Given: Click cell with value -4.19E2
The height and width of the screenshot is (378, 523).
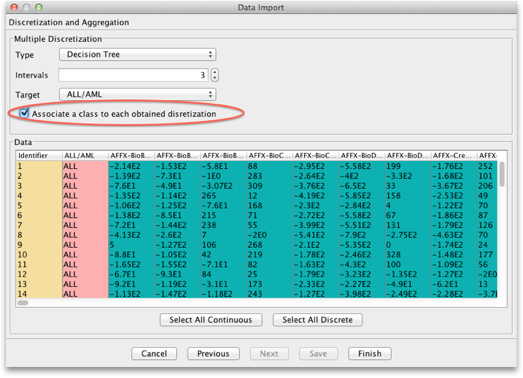Looking at the screenshot, I should pos(316,196).
